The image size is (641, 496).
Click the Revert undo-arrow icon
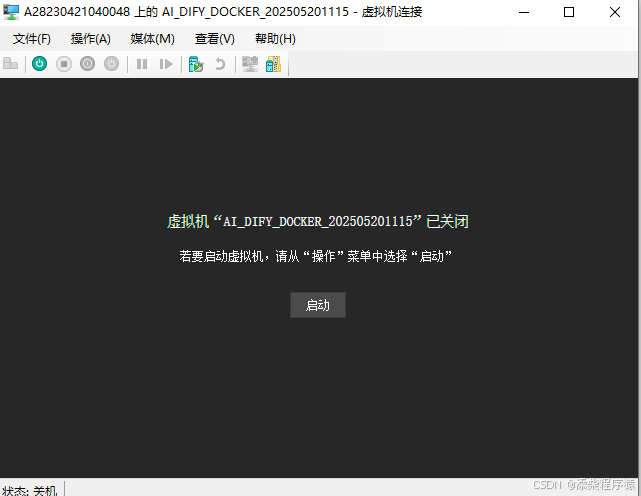point(220,64)
